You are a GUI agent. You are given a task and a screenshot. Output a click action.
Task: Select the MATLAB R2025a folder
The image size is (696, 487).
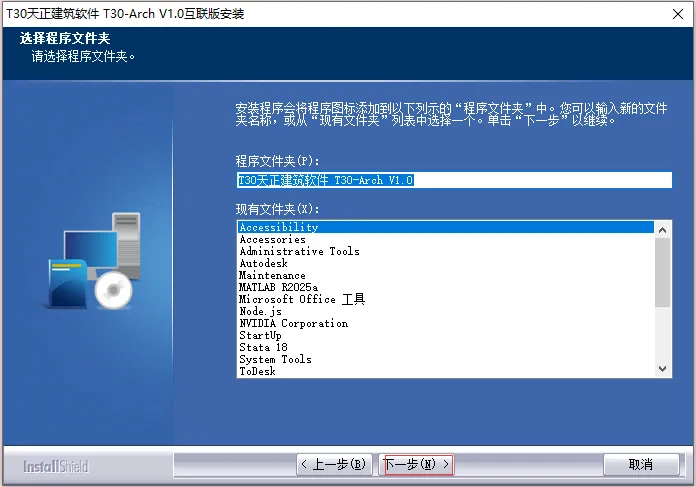click(x=446, y=287)
